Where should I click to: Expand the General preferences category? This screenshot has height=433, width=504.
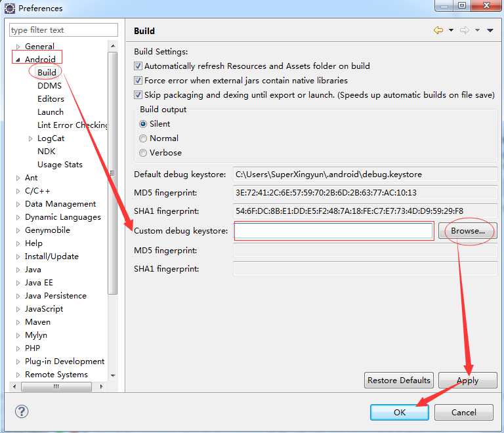point(18,47)
